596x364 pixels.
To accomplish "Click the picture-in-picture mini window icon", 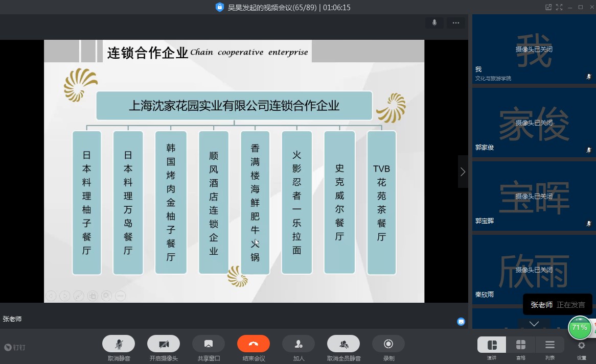I will click(x=548, y=7).
